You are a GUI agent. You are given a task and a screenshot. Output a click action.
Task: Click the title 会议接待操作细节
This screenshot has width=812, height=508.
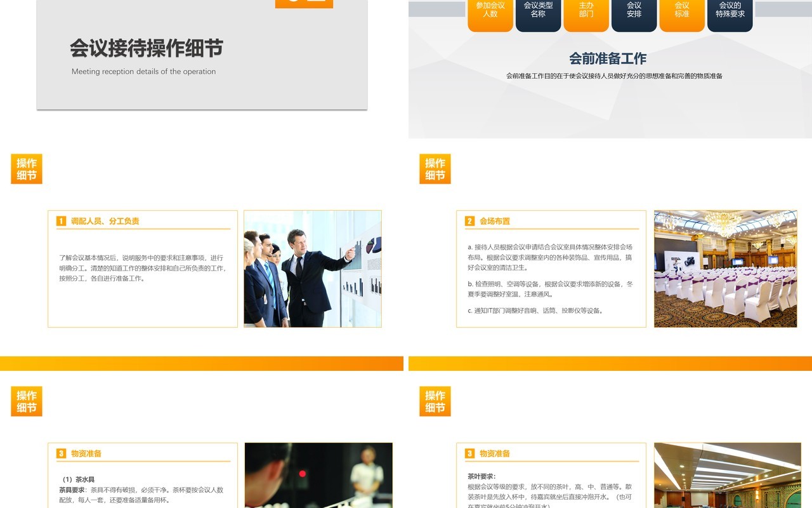coord(147,48)
